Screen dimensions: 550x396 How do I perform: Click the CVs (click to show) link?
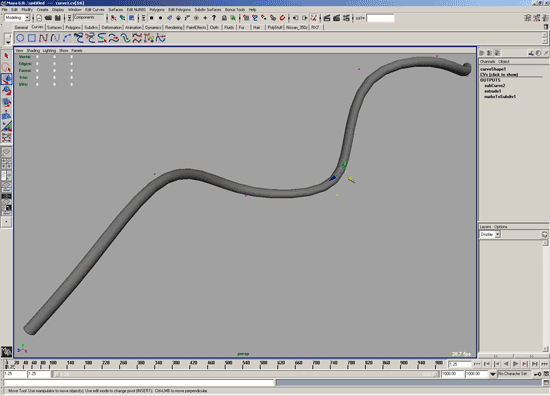[499, 74]
